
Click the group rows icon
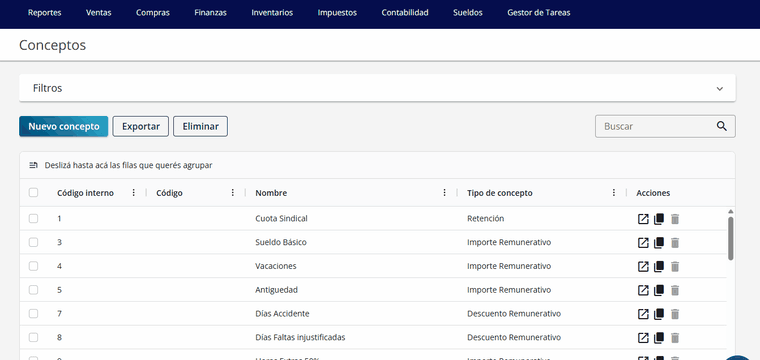[x=33, y=165]
